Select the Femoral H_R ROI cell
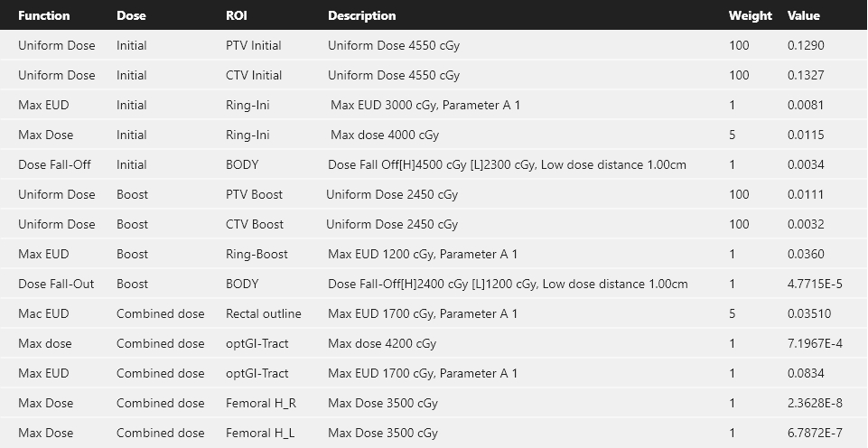 click(260, 403)
